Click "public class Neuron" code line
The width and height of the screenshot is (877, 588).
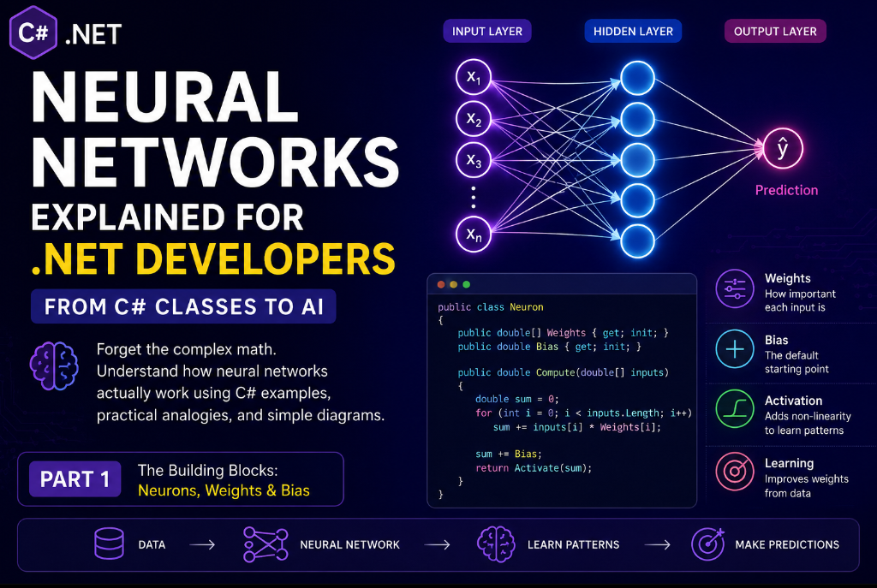[x=491, y=307]
